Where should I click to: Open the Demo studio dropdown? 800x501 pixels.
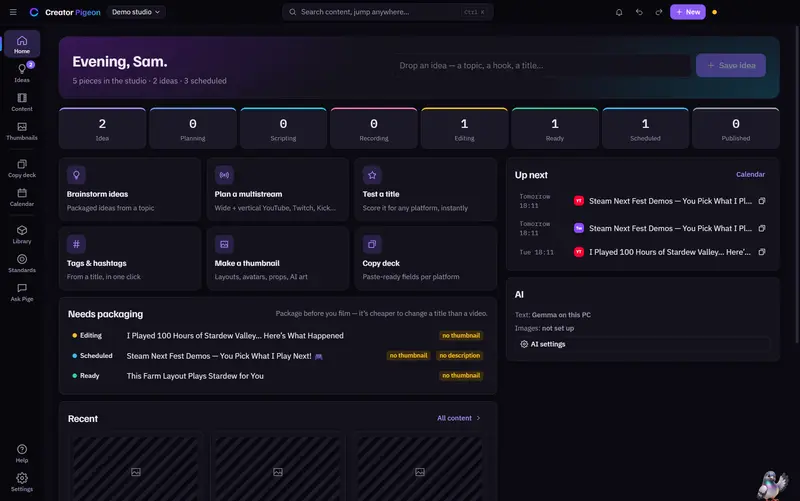tap(136, 12)
